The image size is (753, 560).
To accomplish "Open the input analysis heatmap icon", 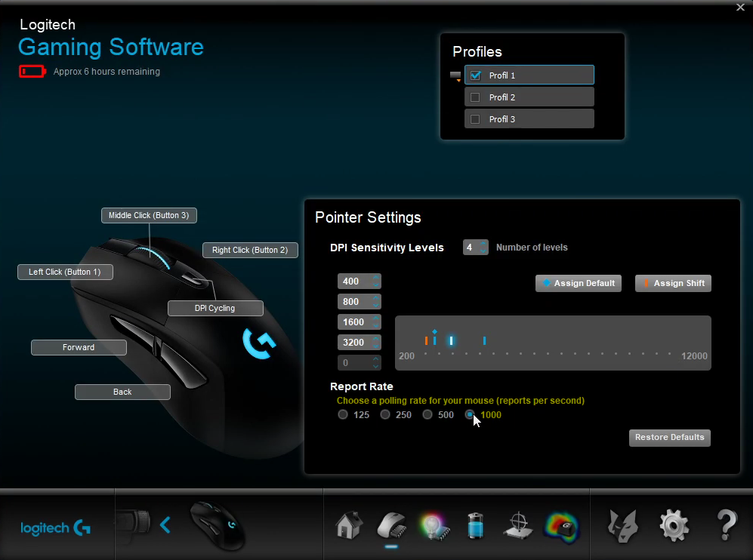I will [561, 527].
